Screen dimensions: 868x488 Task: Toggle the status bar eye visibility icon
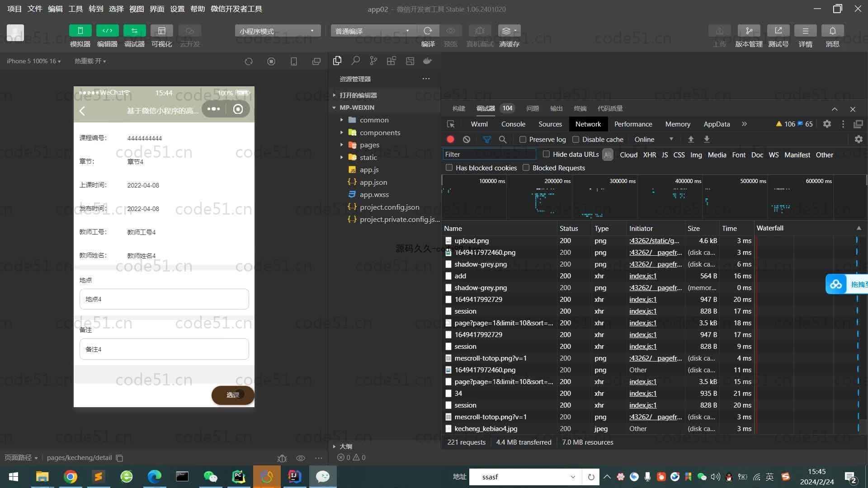301,458
